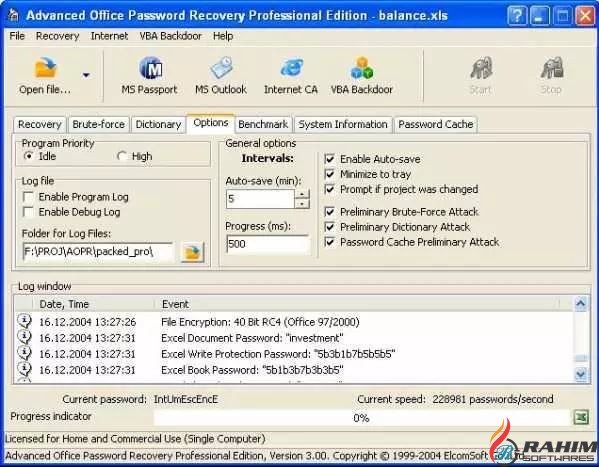Image resolution: width=599 pixels, height=467 pixels.
Task: Toggle Preliminary Dictionary Attack checkbox
Action: pos(329,227)
